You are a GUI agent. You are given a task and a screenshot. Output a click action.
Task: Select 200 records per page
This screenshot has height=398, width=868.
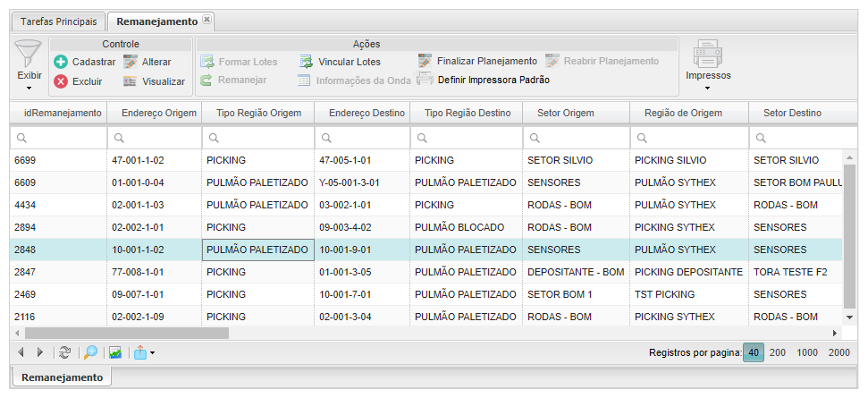pos(778,352)
